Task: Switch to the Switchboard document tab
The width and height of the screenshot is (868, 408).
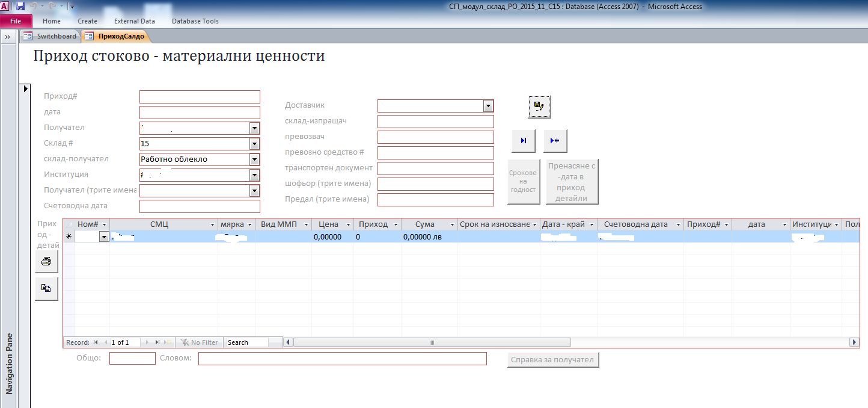Action: pos(50,36)
